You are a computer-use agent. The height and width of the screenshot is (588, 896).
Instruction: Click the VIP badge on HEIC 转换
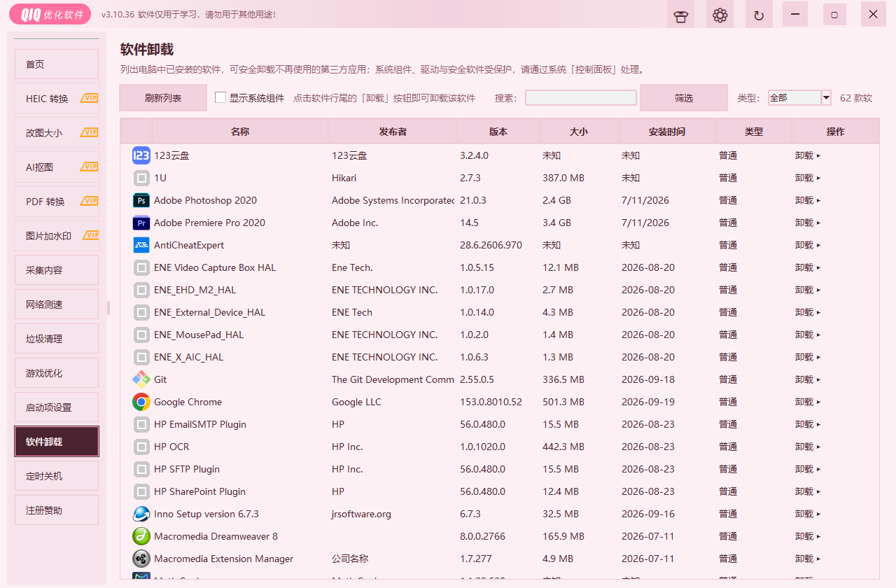89,98
